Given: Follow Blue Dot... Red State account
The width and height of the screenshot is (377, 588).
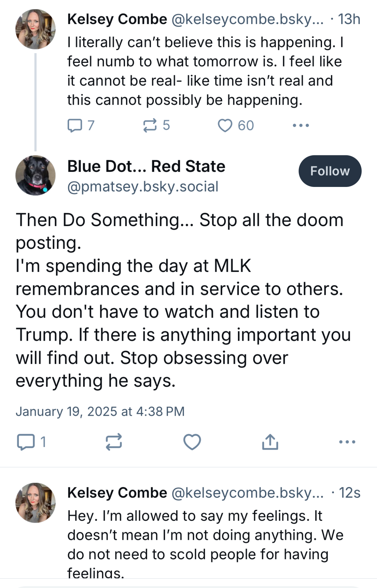Looking at the screenshot, I should click(330, 171).
